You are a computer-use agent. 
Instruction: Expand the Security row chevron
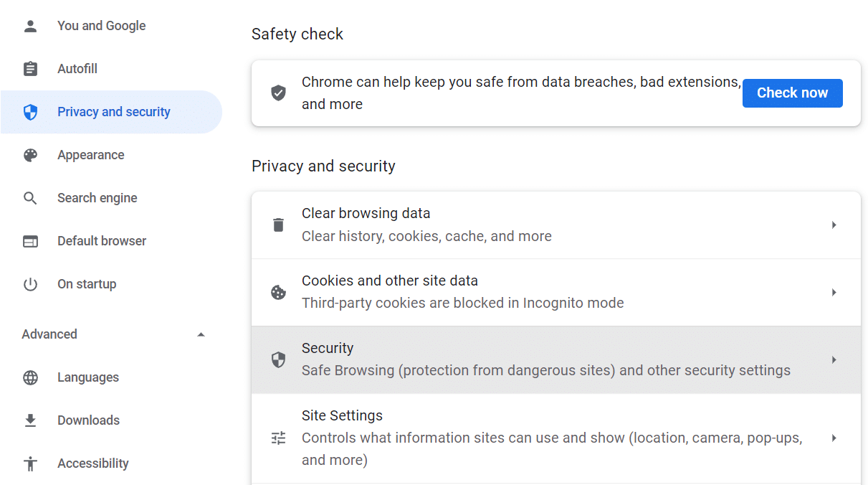[834, 359]
